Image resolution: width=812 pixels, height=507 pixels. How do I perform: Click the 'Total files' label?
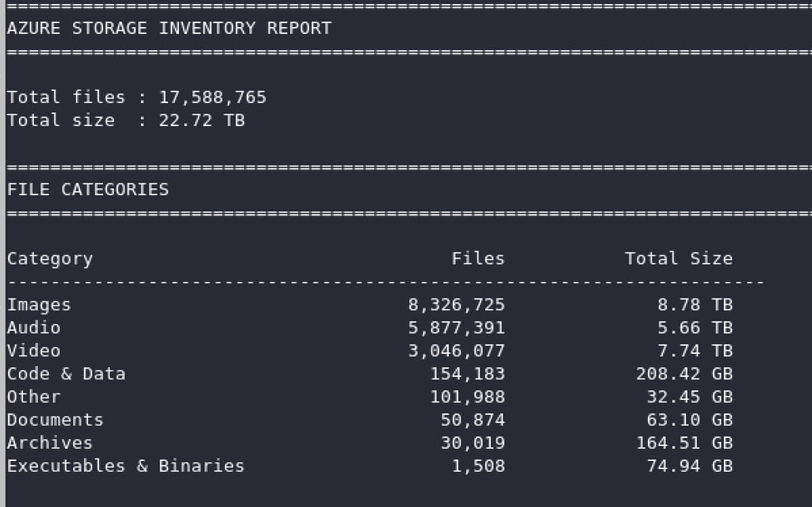(x=67, y=98)
